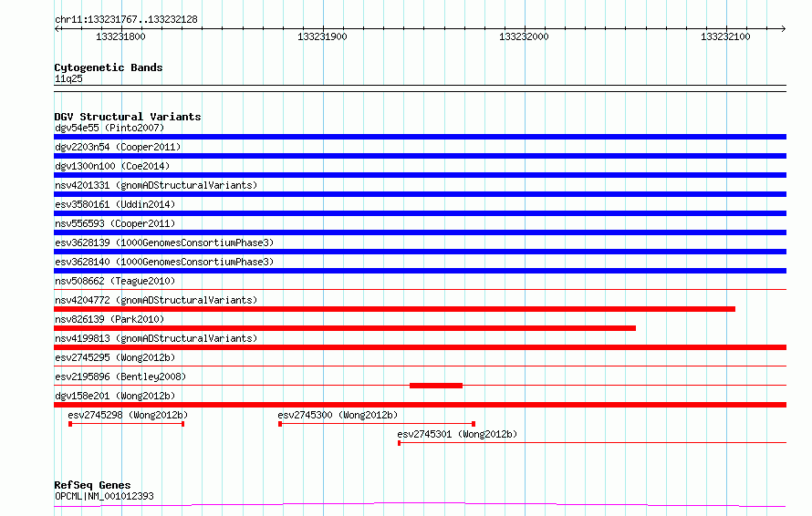Click the left arrowhead of the ruler
Screen dimensions: 812x516
coord(57,28)
